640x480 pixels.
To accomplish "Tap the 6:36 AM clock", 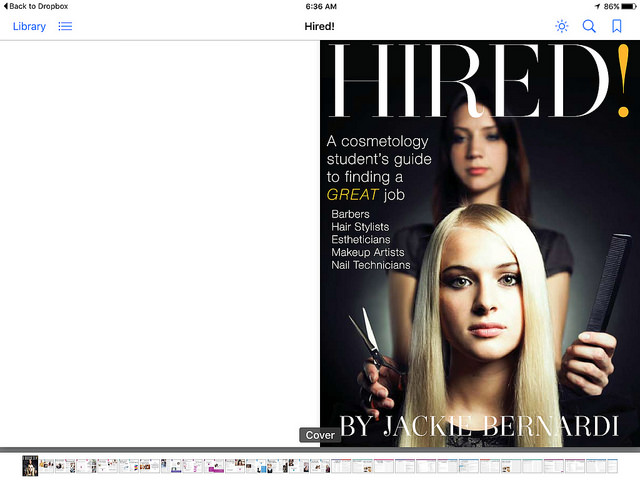I will pyautogui.click(x=321, y=6).
